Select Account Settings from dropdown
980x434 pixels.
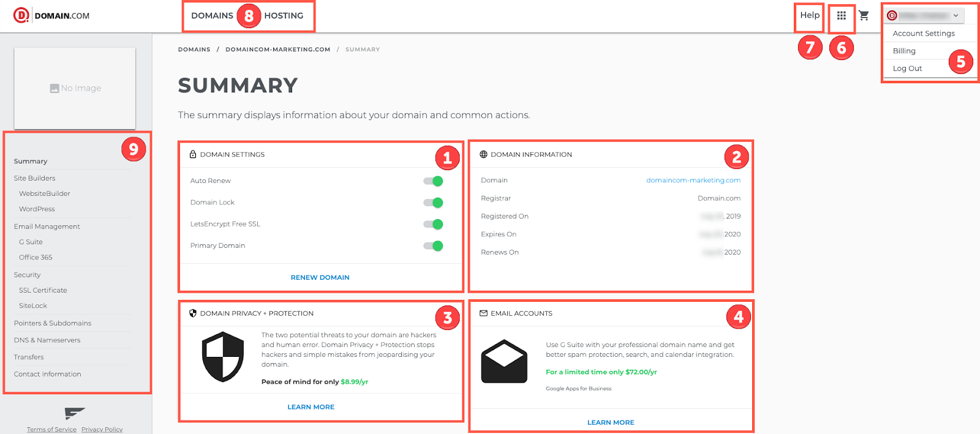point(924,34)
